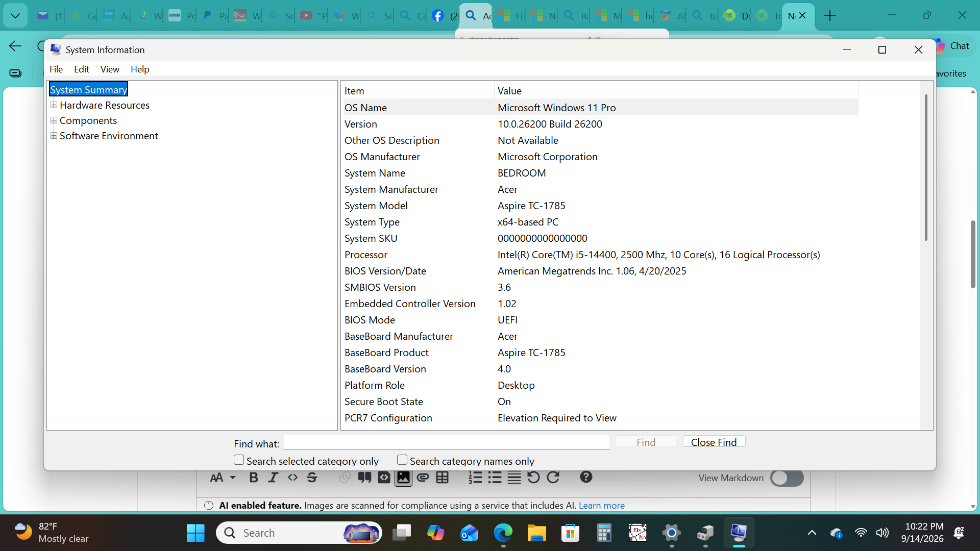This screenshot has width=980, height=551.
Task: Click the 'Find what' text field
Action: pos(447,442)
